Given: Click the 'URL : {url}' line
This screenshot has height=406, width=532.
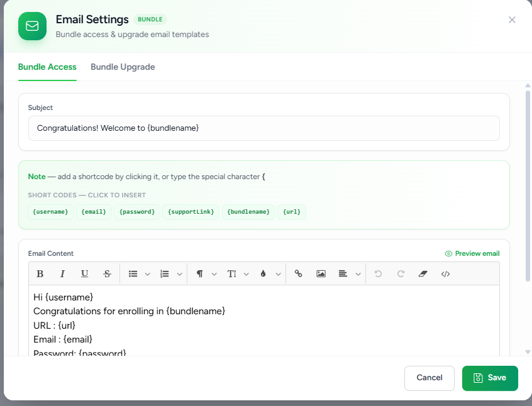Looking at the screenshot, I should (x=54, y=326).
